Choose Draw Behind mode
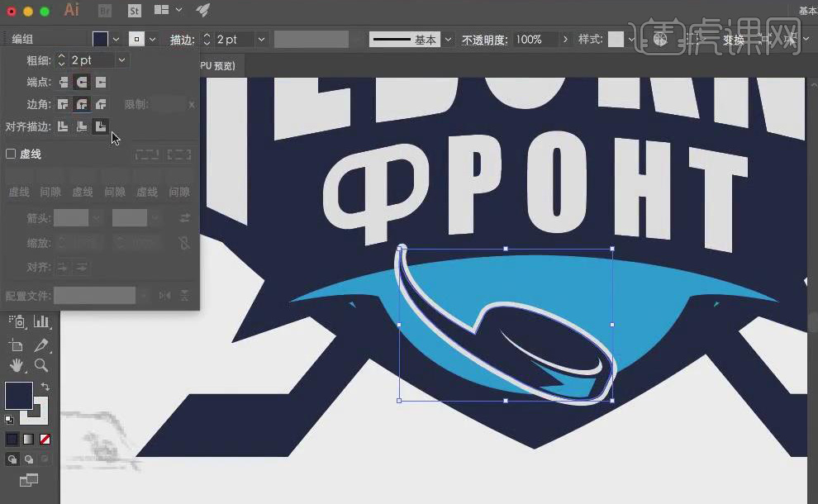The image size is (818, 504). pos(28,459)
